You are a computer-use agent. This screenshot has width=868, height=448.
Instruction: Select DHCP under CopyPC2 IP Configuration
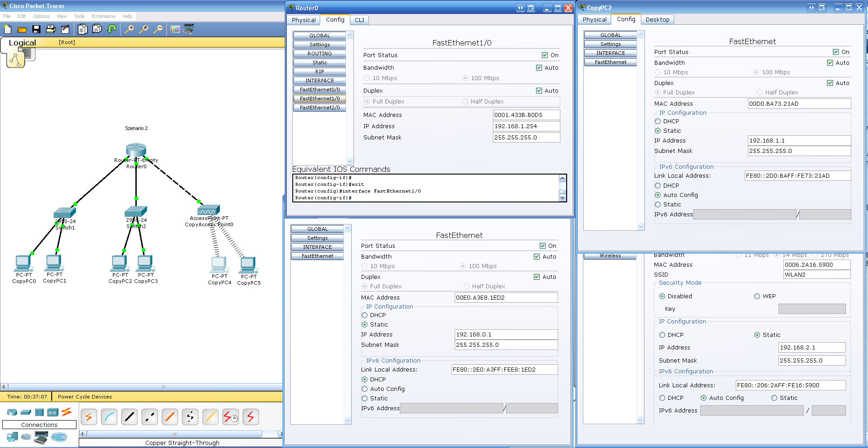click(658, 121)
